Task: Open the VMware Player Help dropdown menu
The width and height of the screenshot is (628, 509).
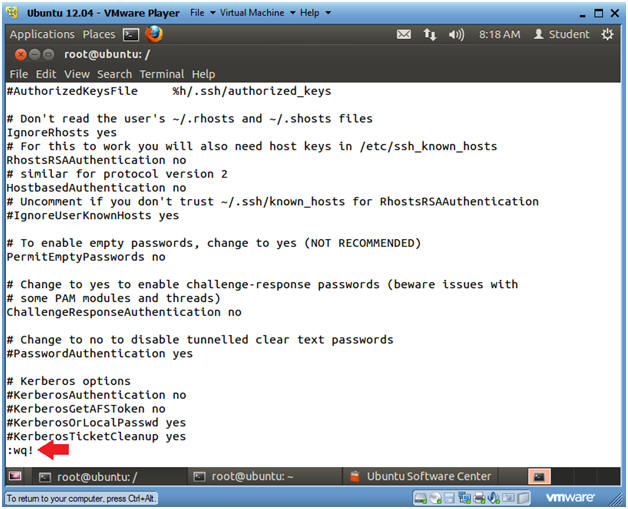Action: 315,13
